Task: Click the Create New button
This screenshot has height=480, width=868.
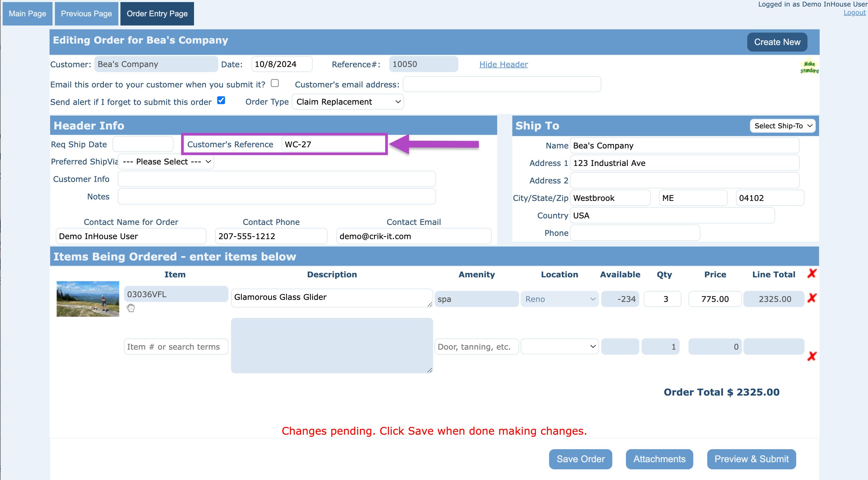Action: click(777, 42)
